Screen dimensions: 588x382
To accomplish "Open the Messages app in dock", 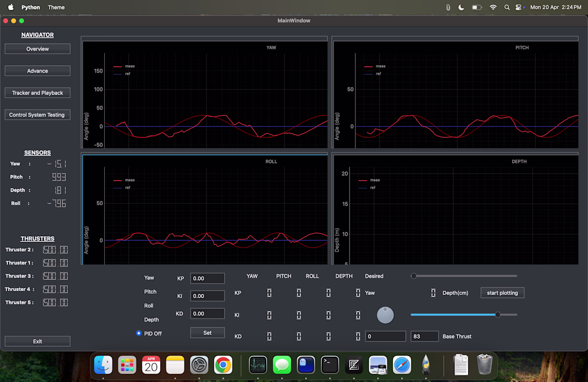I will [x=282, y=365].
